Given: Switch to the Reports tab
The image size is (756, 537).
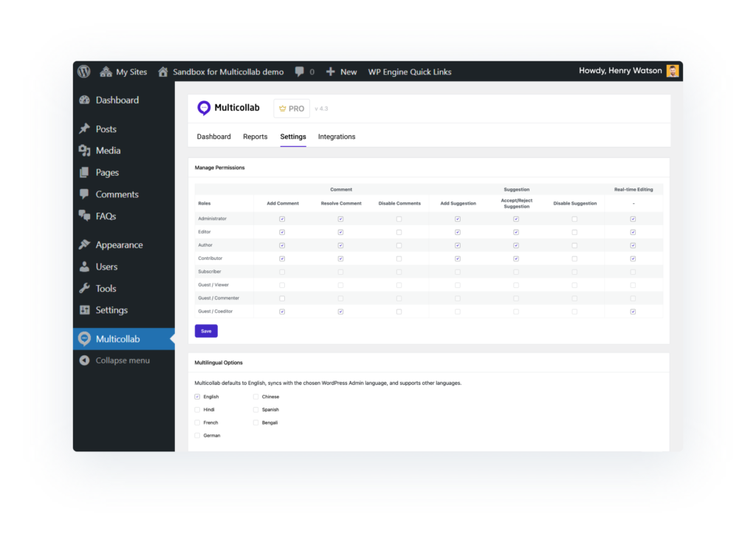Looking at the screenshot, I should click(x=255, y=137).
